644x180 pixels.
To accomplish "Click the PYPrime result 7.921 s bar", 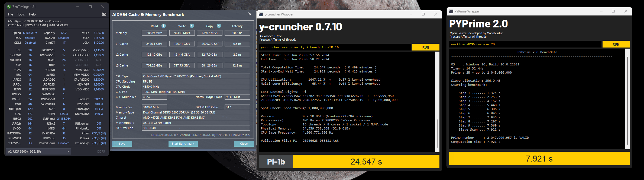I will point(539,159).
